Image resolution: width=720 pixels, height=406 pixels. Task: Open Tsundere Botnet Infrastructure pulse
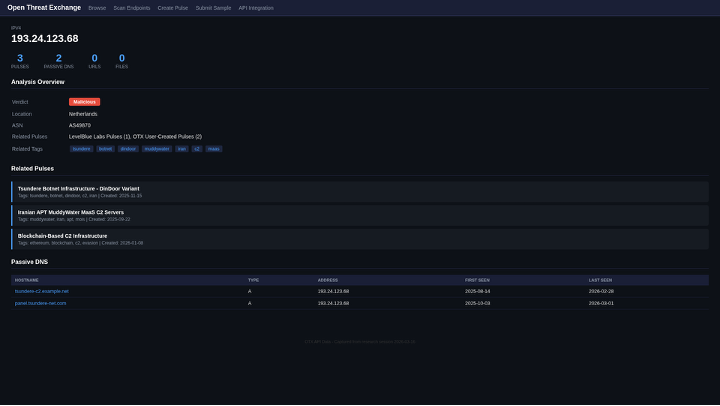(x=79, y=188)
